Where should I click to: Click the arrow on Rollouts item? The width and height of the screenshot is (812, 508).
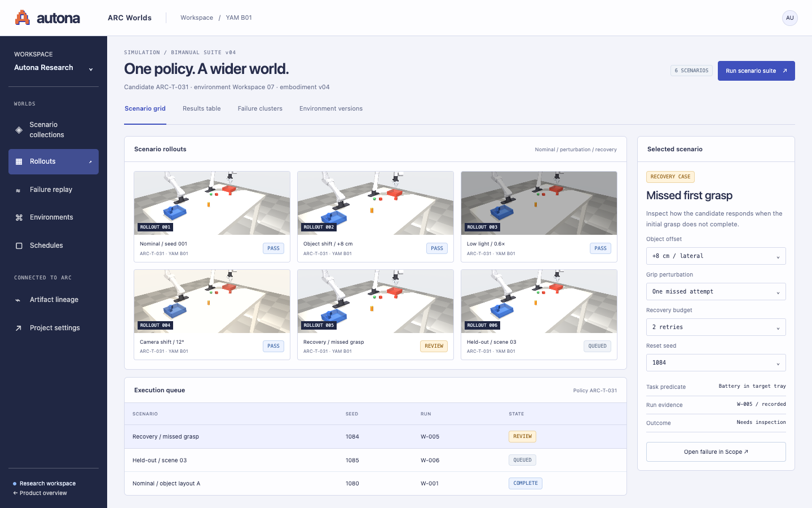90,162
